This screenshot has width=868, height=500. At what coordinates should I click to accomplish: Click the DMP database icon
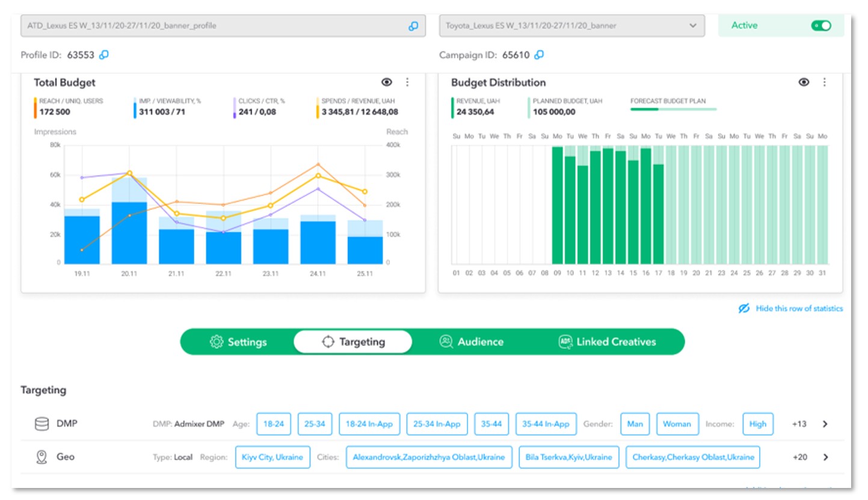click(42, 424)
